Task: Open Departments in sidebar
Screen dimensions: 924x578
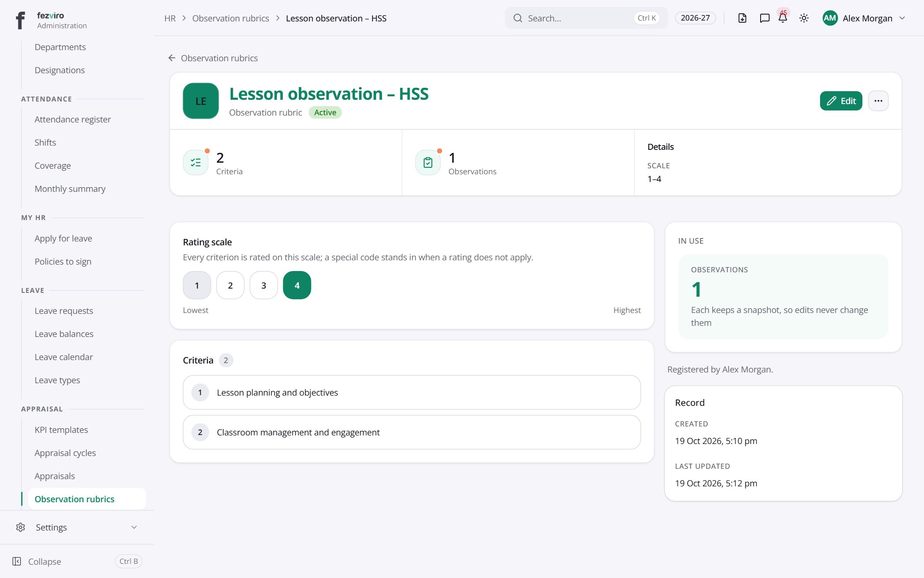Action: (x=60, y=47)
